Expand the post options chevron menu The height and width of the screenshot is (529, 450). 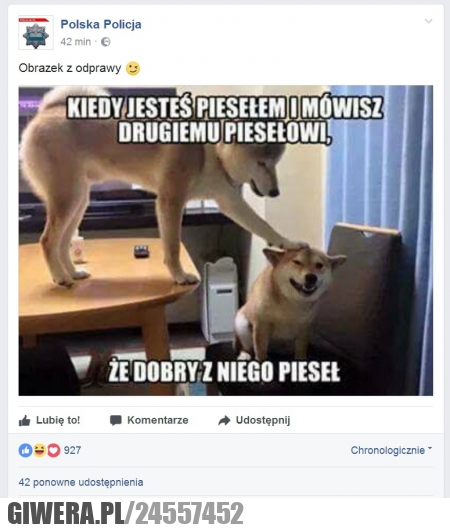click(428, 21)
